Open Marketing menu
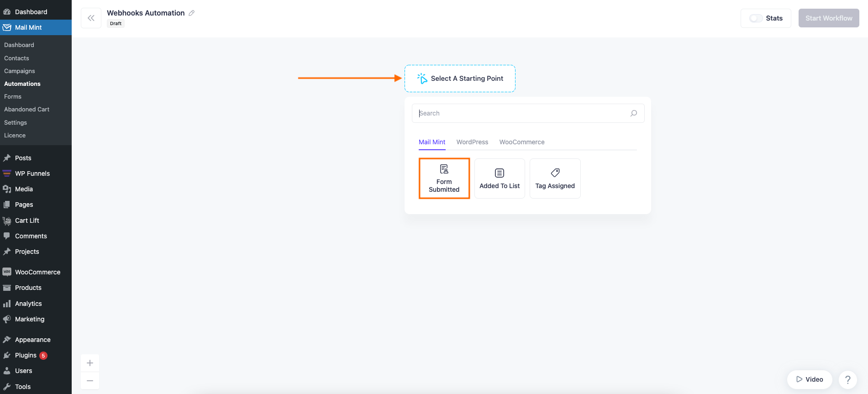 (x=36, y=319)
